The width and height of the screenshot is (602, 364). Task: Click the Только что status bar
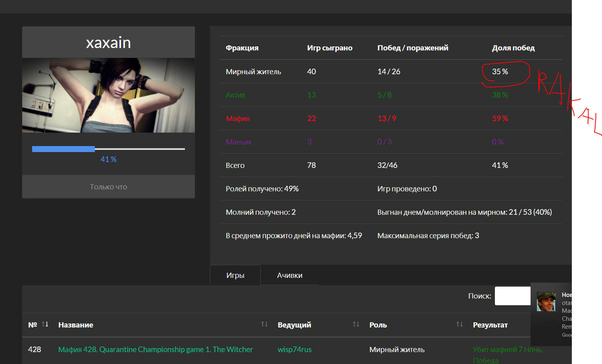tap(108, 187)
